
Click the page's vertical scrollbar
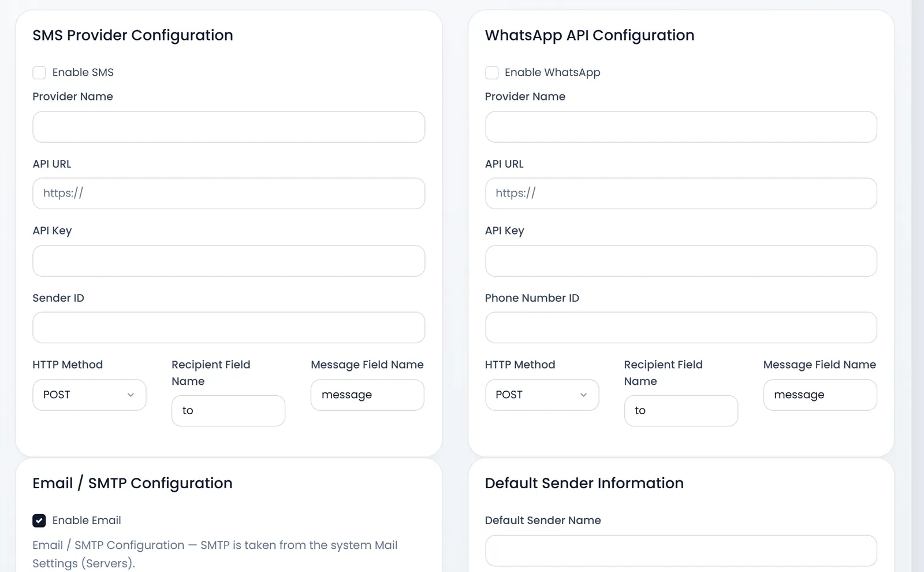click(x=918, y=286)
